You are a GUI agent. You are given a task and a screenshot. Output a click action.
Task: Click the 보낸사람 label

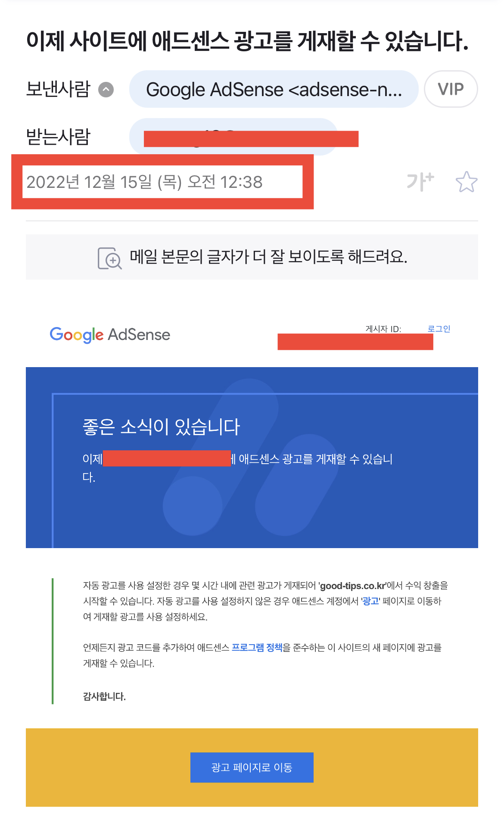click(x=58, y=89)
